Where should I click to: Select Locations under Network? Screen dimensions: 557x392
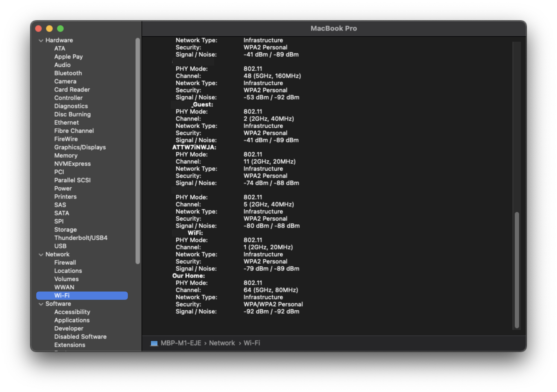(68, 271)
